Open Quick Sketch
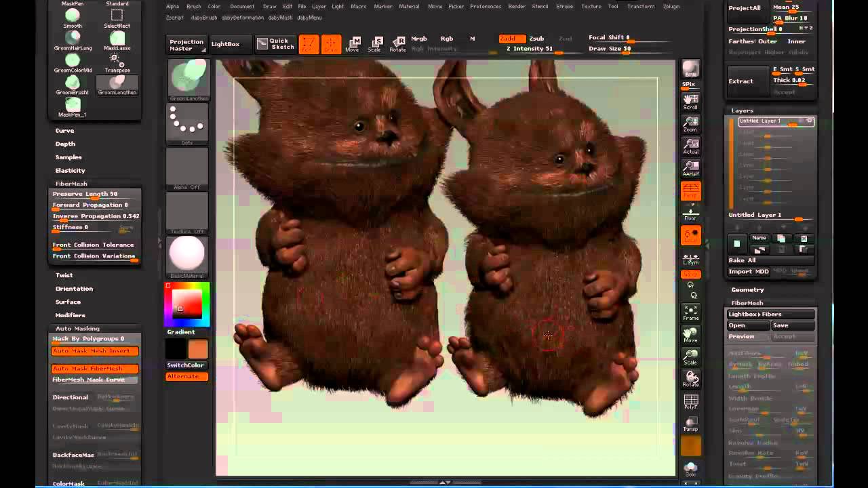This screenshot has width=868, height=488. (x=276, y=44)
